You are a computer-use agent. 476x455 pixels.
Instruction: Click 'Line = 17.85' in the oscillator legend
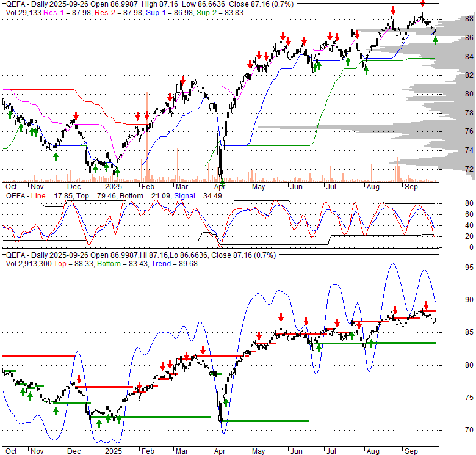tap(52, 196)
